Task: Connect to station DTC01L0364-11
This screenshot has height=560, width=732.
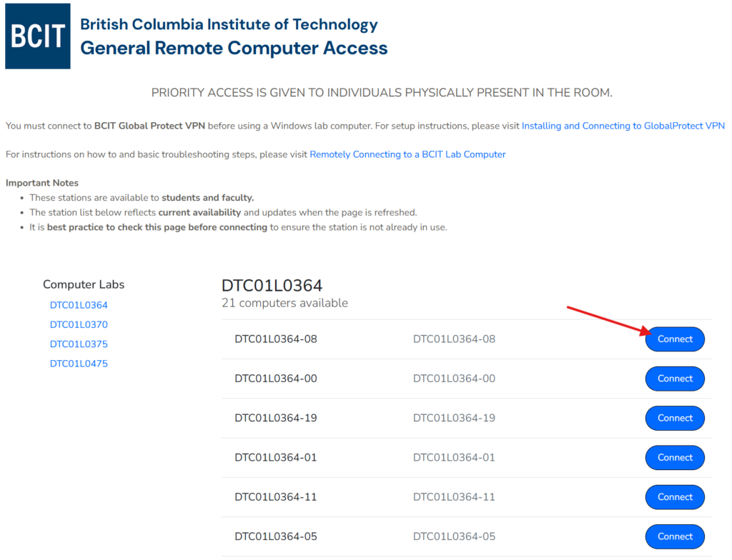Action: pyautogui.click(x=675, y=497)
